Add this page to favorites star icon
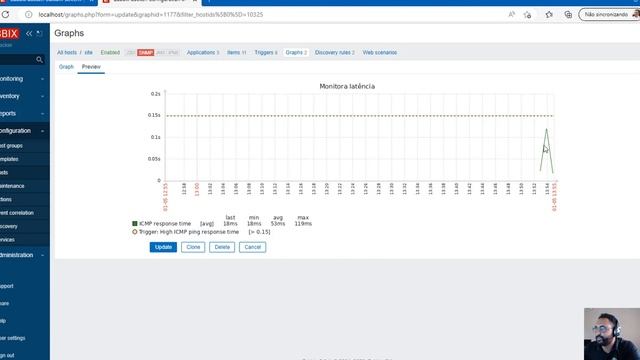 click(x=527, y=15)
